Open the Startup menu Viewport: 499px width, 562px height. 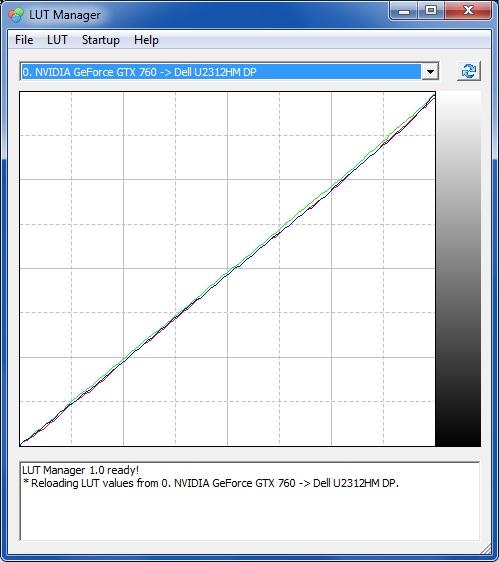pos(101,40)
